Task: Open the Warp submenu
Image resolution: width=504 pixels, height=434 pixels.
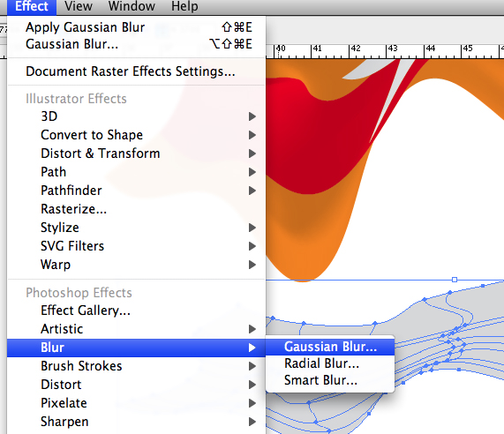Action: (136, 265)
